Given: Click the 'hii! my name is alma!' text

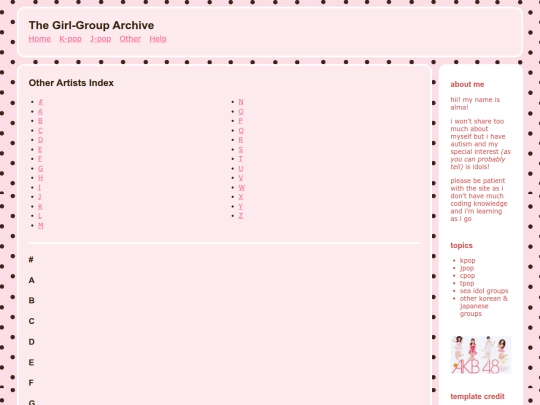Looking at the screenshot, I should coord(475,104).
